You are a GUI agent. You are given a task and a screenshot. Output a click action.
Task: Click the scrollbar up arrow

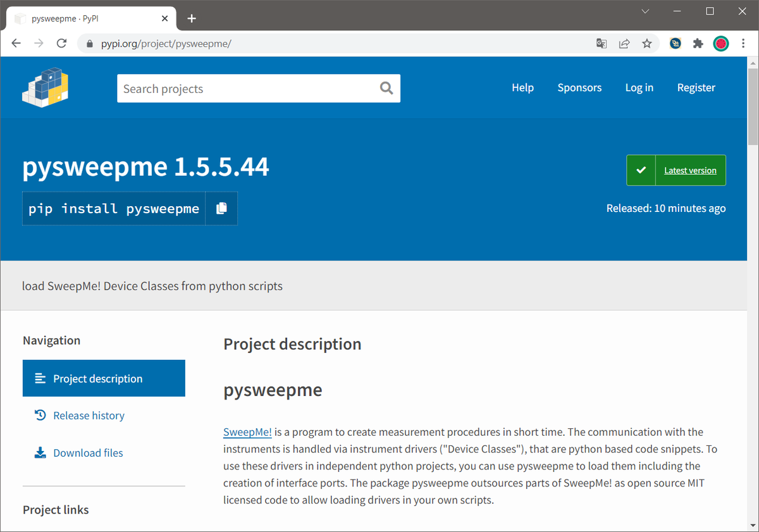click(753, 63)
